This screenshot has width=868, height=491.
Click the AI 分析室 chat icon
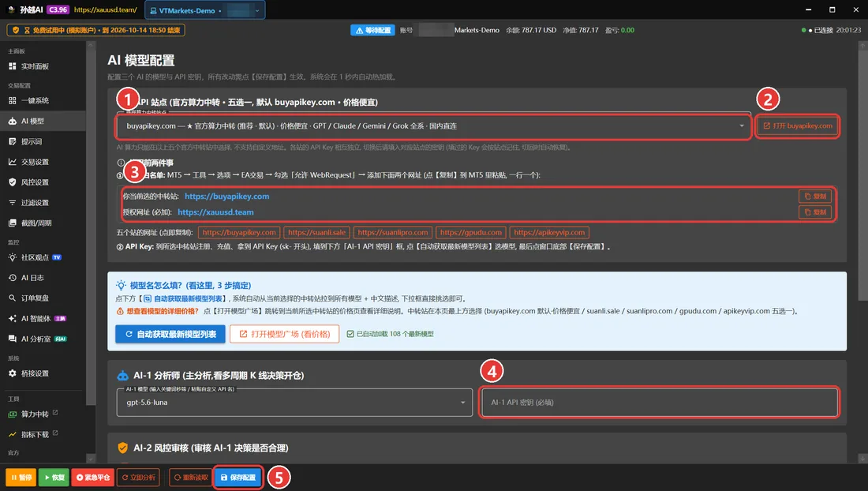point(12,339)
